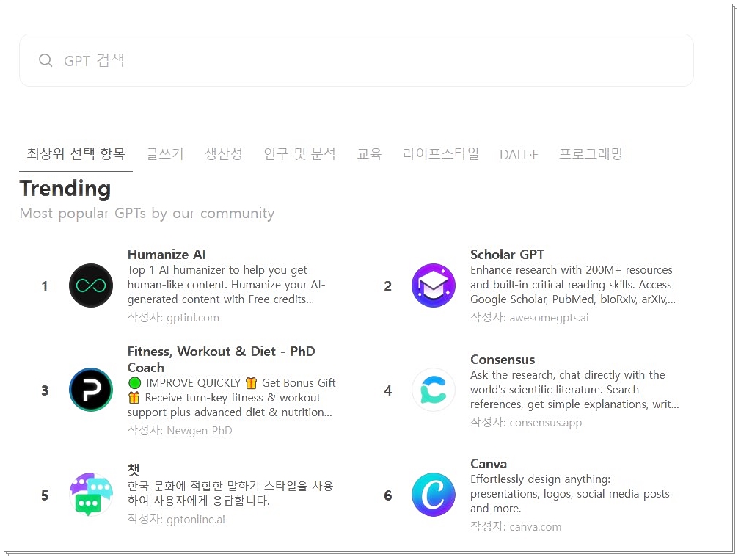Open the 프로그래밍 tab
This screenshot has width=741, height=560.
click(591, 153)
